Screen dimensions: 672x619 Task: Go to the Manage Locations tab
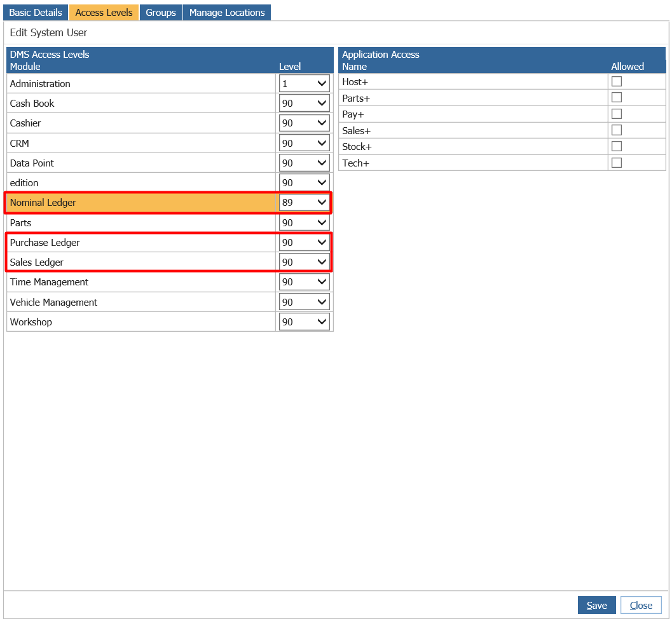pyautogui.click(x=227, y=13)
